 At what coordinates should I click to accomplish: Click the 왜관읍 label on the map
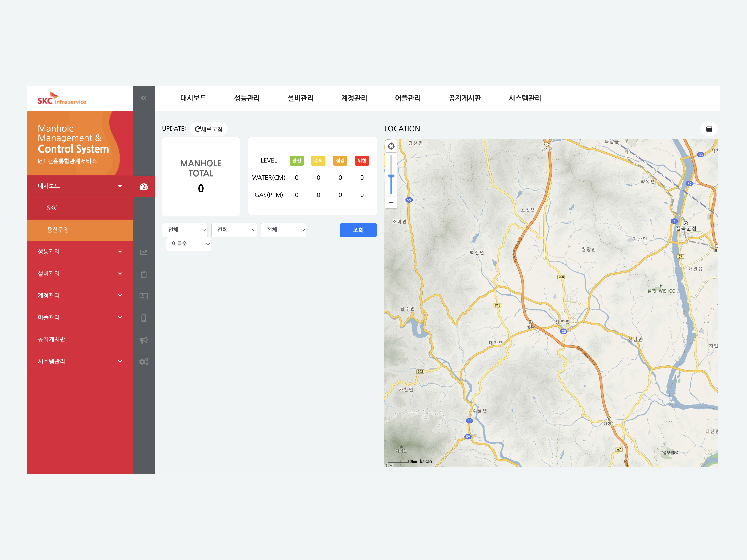pyautogui.click(x=695, y=269)
